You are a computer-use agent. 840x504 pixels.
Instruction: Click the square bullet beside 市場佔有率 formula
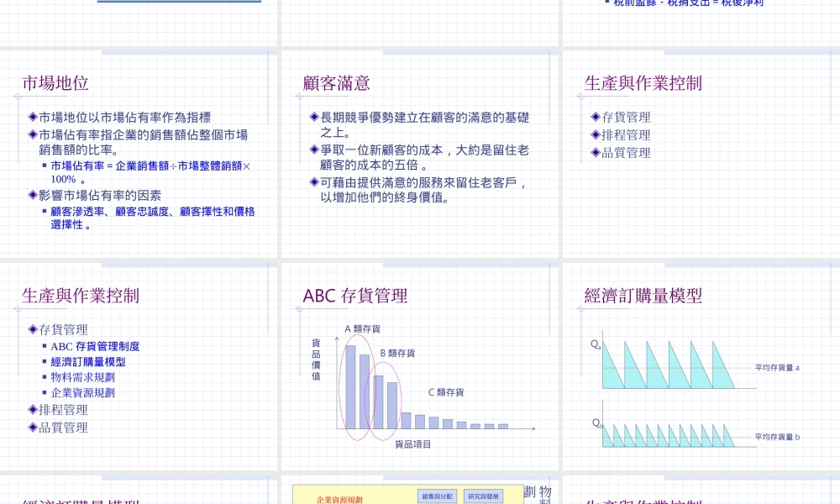[45, 165]
